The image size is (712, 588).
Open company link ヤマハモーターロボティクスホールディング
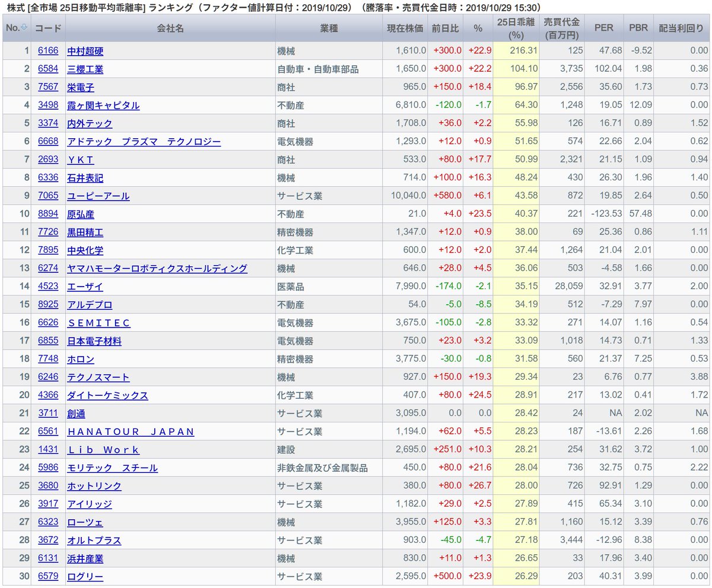[x=157, y=268]
